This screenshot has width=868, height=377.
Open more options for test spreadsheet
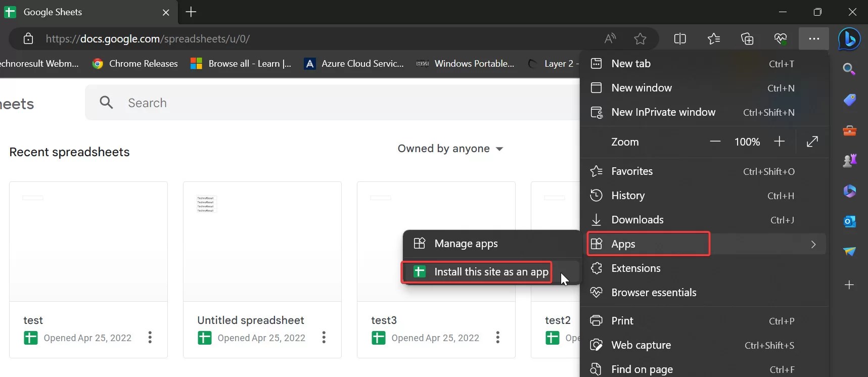tap(150, 338)
